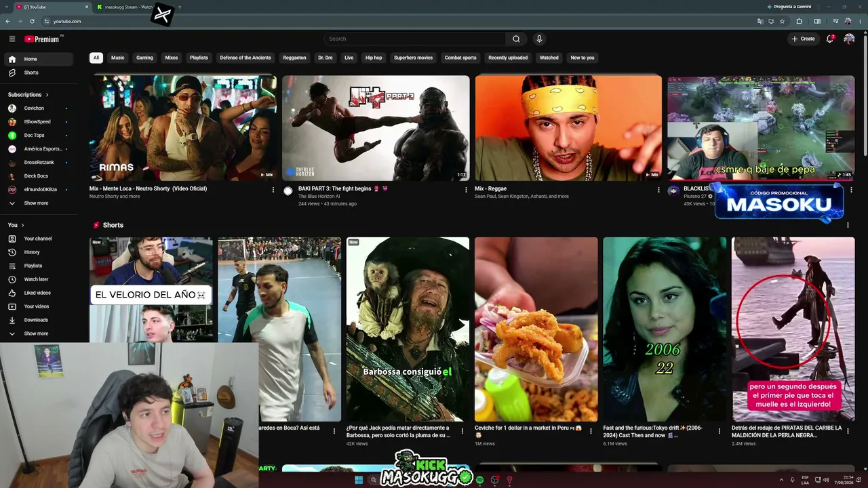Open more options for Mix - Reggae
The image size is (868, 488).
[658, 190]
